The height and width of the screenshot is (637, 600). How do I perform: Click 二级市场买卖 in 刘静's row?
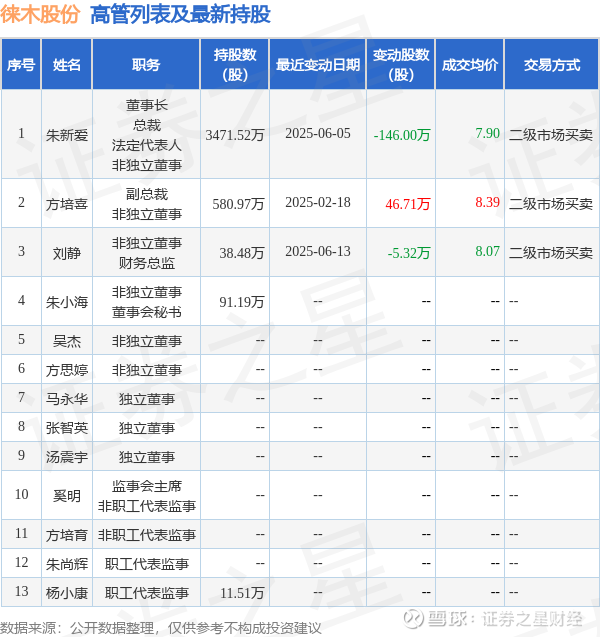pyautogui.click(x=551, y=253)
